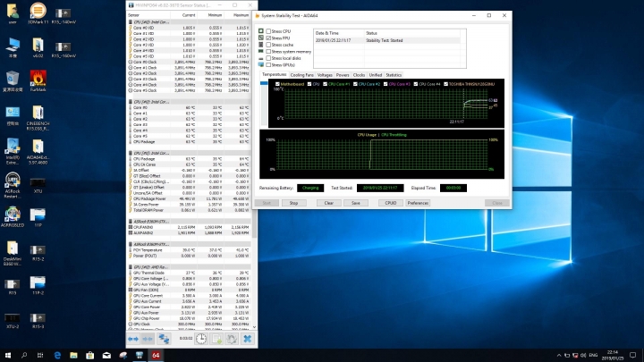Switch to Powers tab
The width and height of the screenshot is (644, 362).
coord(343,75)
